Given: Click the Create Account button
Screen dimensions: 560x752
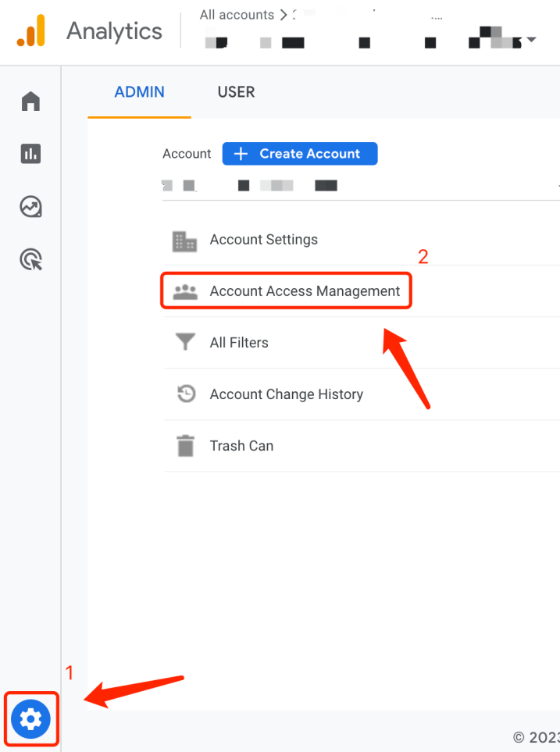Looking at the screenshot, I should click(x=299, y=153).
